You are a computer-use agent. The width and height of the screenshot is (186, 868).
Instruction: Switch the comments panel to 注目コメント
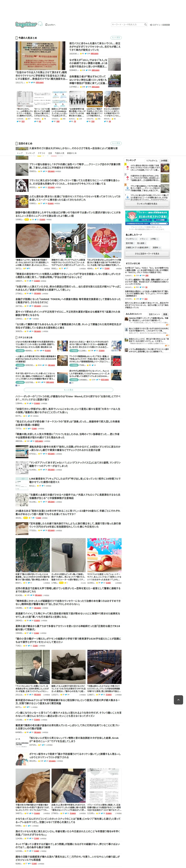pos(154,314)
